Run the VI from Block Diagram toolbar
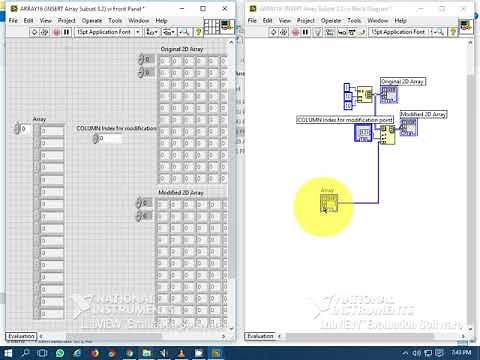Screen dimensions: 480x360 273,32
